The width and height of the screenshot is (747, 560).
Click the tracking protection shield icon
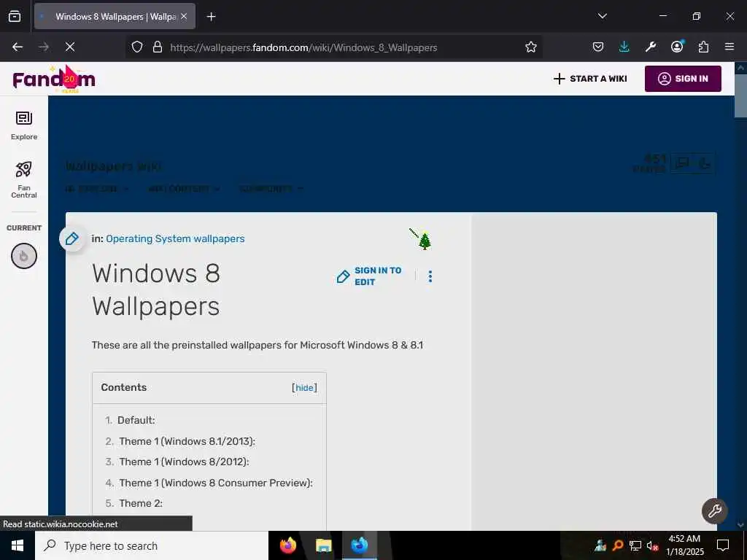click(x=137, y=47)
